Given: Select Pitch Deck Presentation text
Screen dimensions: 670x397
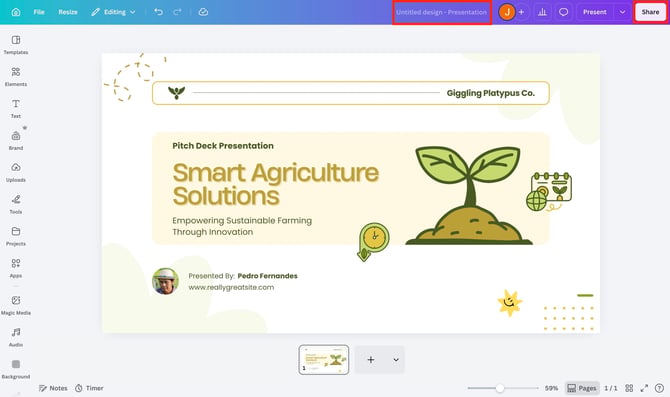Looking at the screenshot, I should point(223,146).
